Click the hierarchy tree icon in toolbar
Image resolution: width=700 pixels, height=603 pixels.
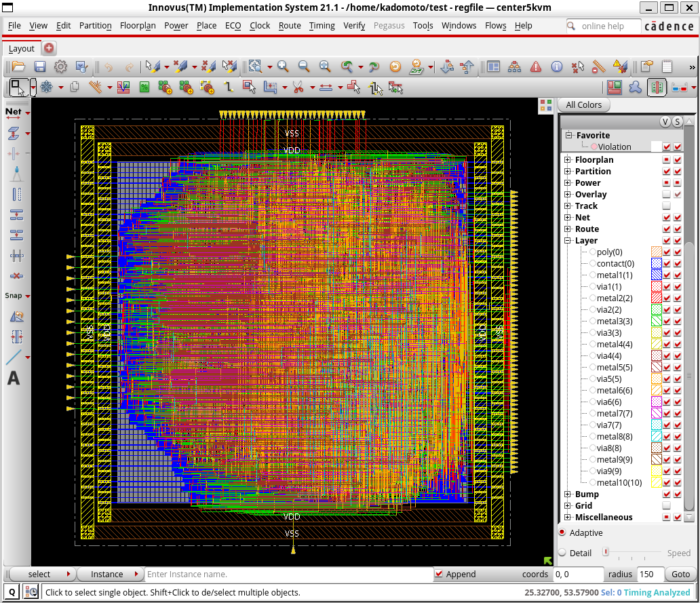point(514,67)
